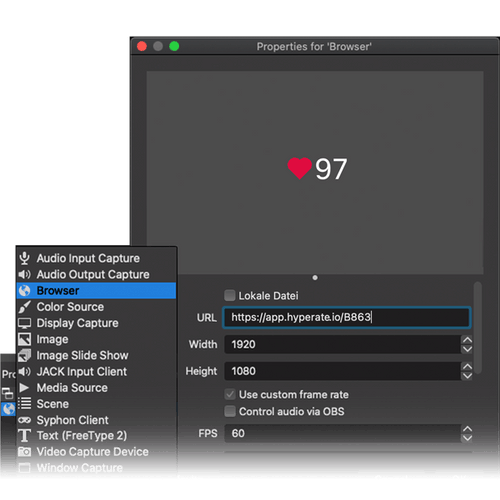Click the T icon beside Text (FreeType 2)
The height and width of the screenshot is (500, 500).
[24, 436]
